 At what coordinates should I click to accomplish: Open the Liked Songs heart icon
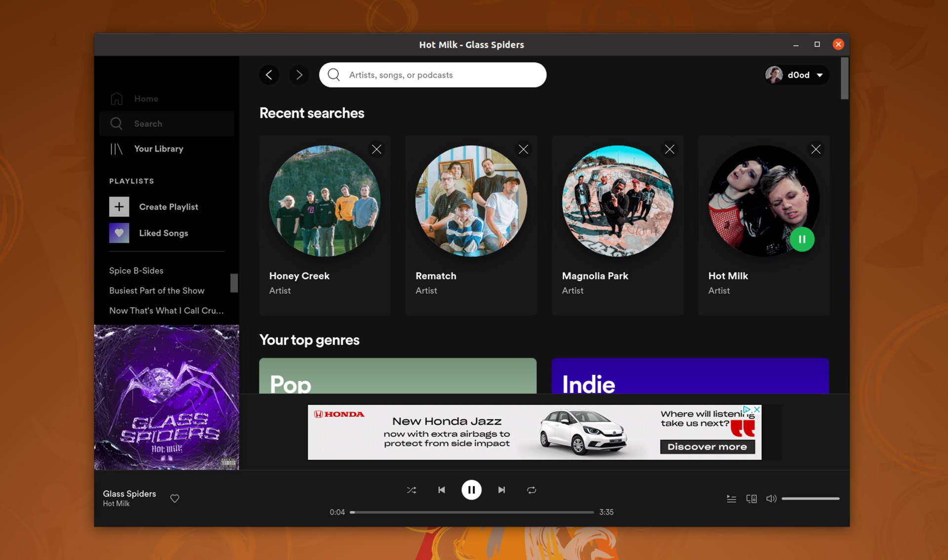pyautogui.click(x=119, y=233)
